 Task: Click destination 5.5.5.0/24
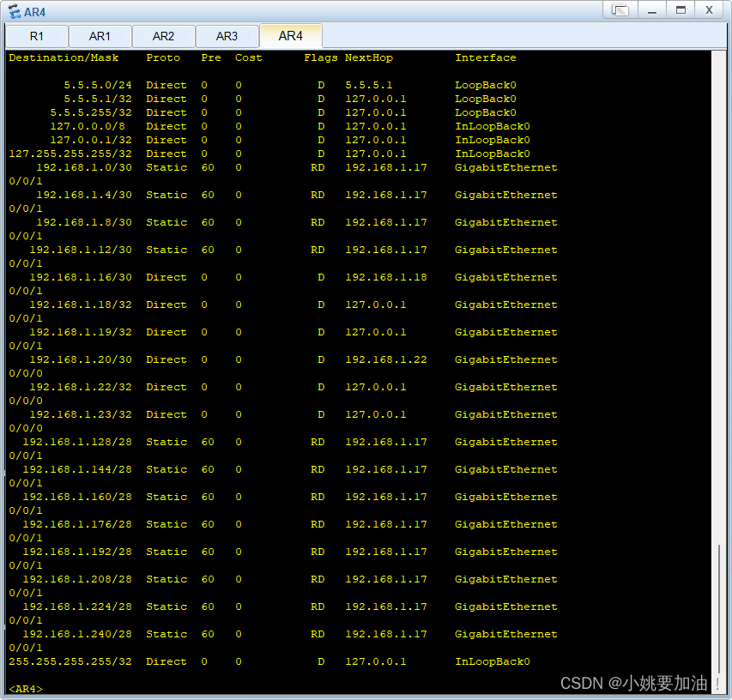click(x=98, y=86)
